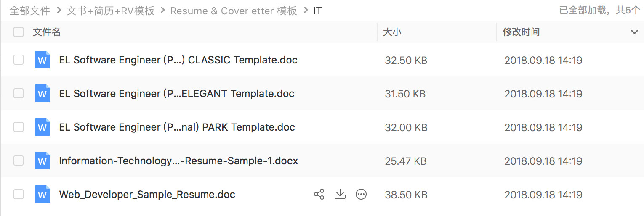This screenshot has width=644, height=216.
Task: Tick the checkbox for Information-Technology Resume Sample
Action: click(19, 161)
